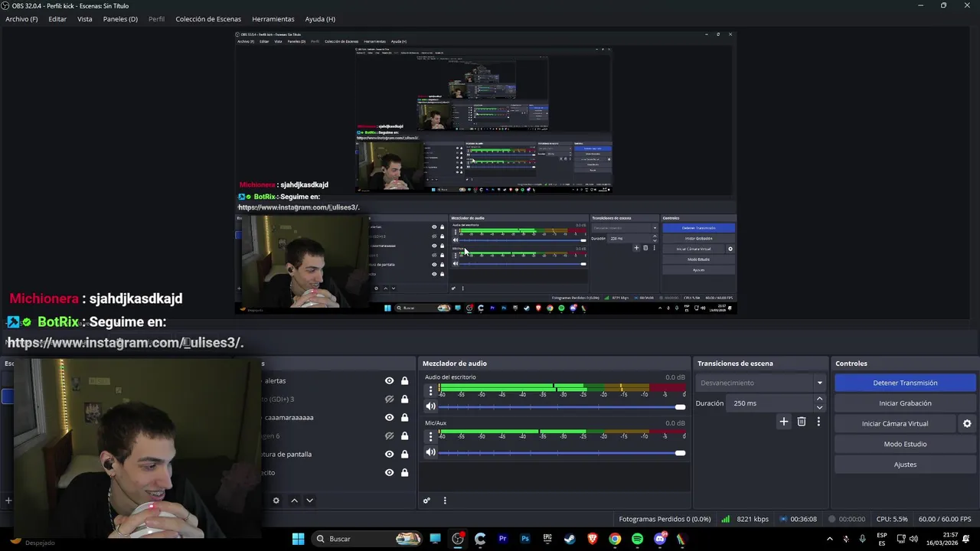Click Iniciar Grabación button

(x=905, y=403)
